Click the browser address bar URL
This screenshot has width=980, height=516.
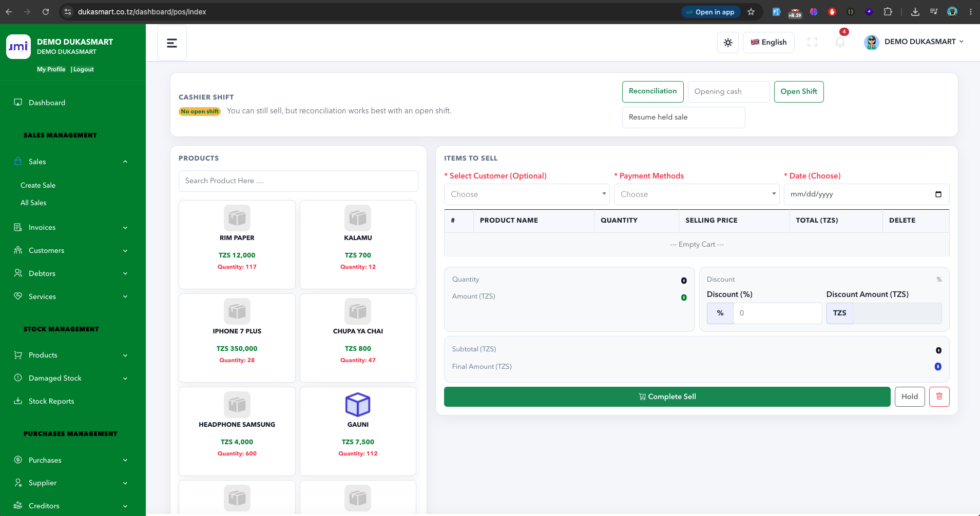click(142, 12)
